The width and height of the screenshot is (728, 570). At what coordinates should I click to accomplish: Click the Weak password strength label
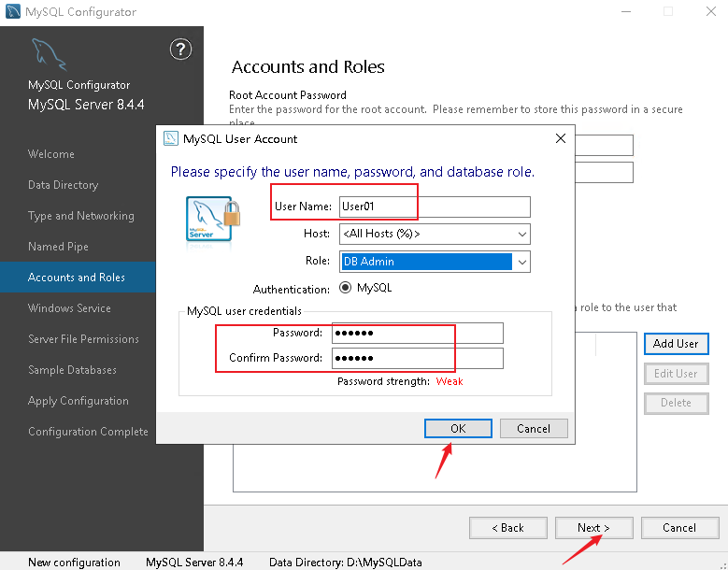tap(450, 381)
